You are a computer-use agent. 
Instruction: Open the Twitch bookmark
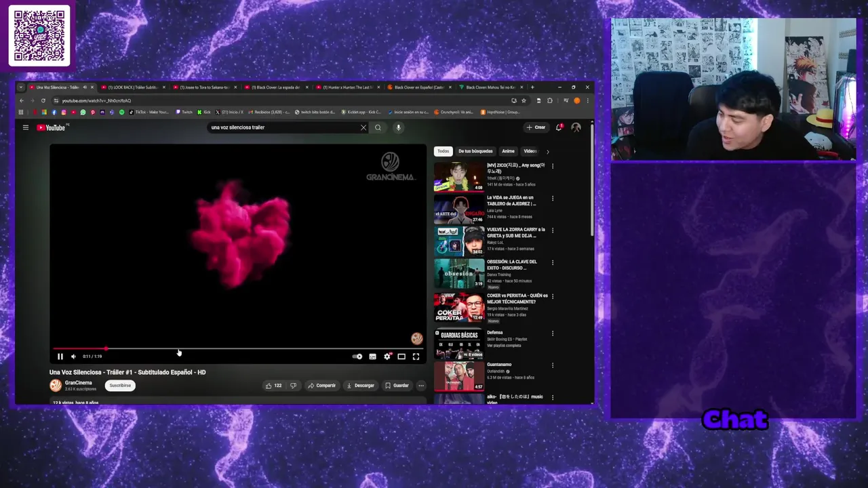pyautogui.click(x=184, y=112)
